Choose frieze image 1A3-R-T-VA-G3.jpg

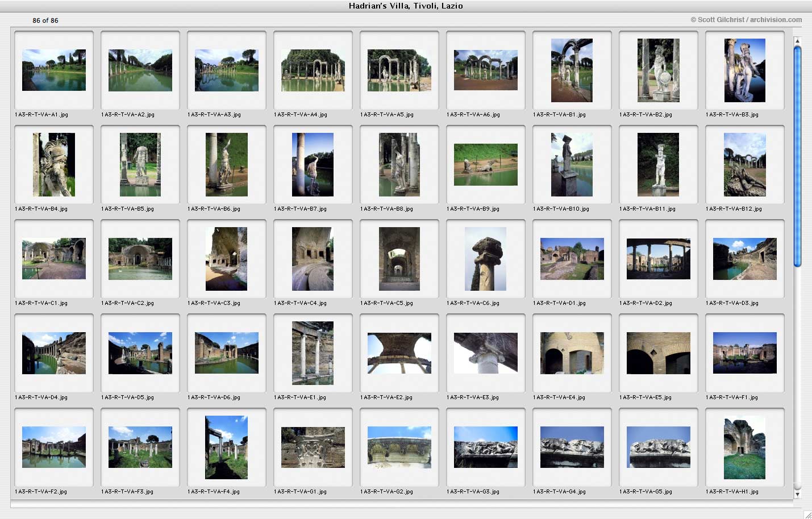(486, 447)
